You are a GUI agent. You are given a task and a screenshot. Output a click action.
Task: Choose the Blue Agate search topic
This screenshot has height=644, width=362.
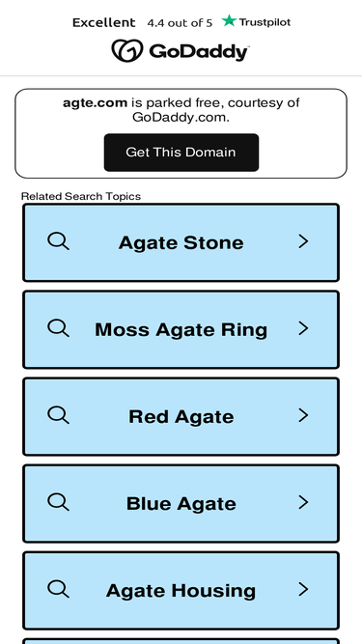[x=181, y=504]
